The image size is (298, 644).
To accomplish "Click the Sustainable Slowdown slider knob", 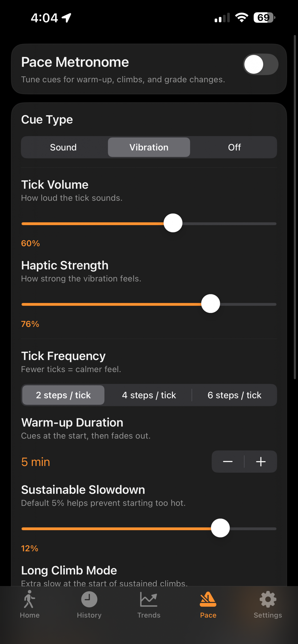I will click(x=220, y=528).
